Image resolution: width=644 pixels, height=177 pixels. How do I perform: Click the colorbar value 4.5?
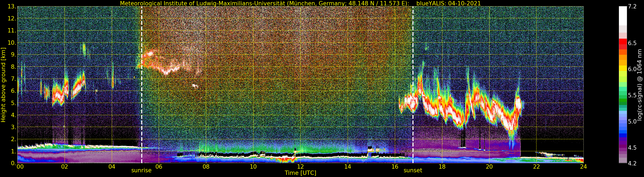coord(632,148)
